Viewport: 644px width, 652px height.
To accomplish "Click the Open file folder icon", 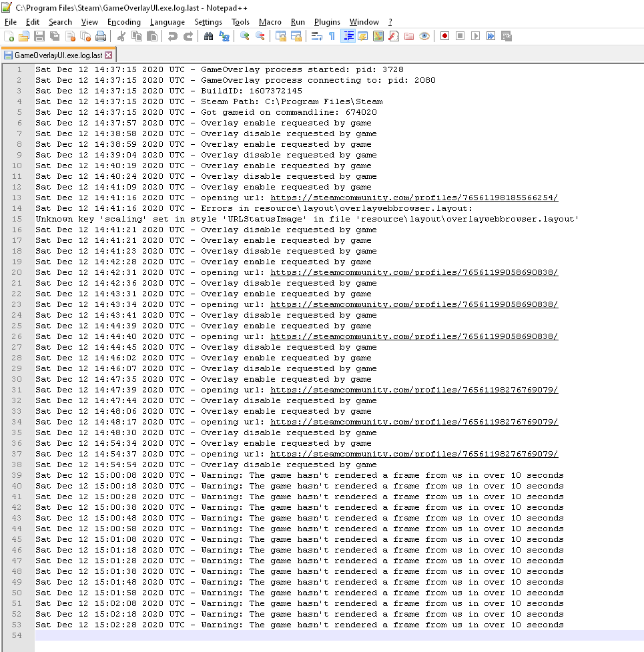I will click(24, 37).
